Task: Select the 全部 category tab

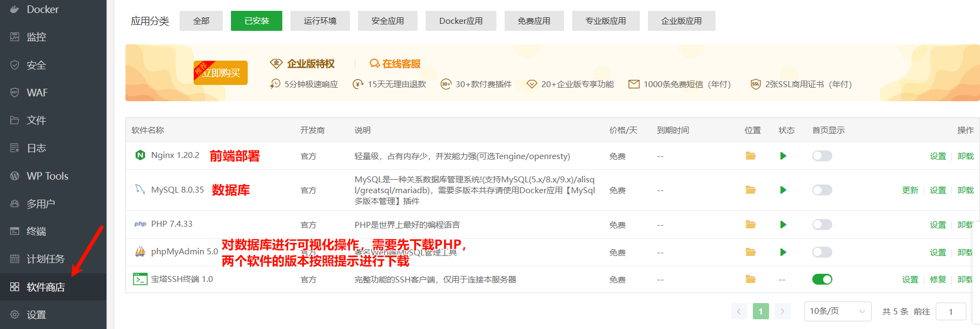Action: pyautogui.click(x=201, y=21)
